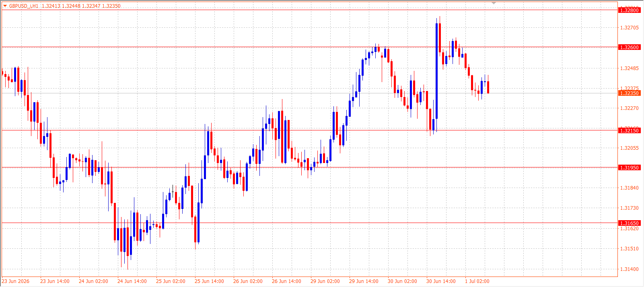Viewport: 644px width, 287px height.
Task: Click the 1.31400 value on price scale
Action: click(630, 269)
